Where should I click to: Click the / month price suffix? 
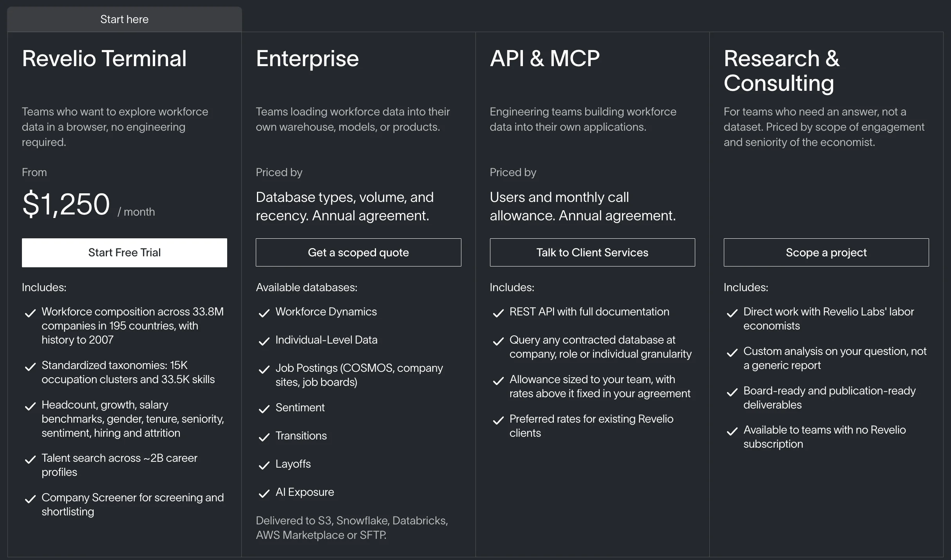[x=136, y=212]
